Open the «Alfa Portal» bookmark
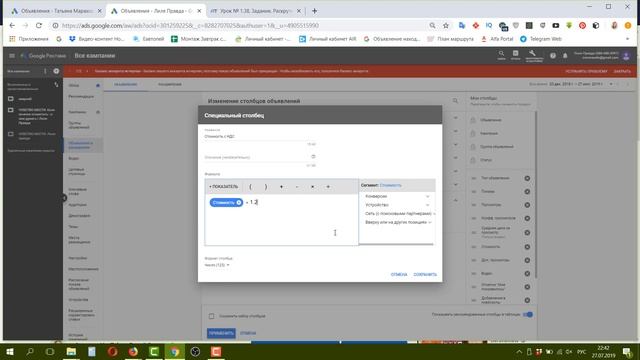 [497, 39]
